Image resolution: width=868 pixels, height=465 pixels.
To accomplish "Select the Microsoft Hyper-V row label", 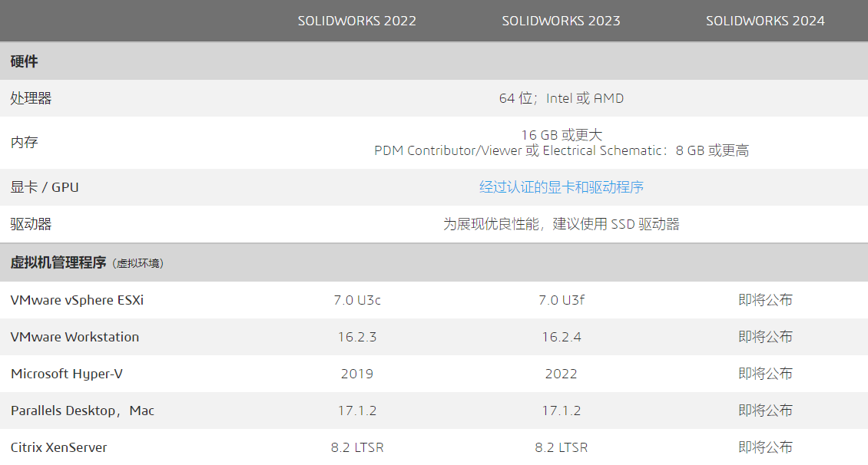I will (67, 374).
